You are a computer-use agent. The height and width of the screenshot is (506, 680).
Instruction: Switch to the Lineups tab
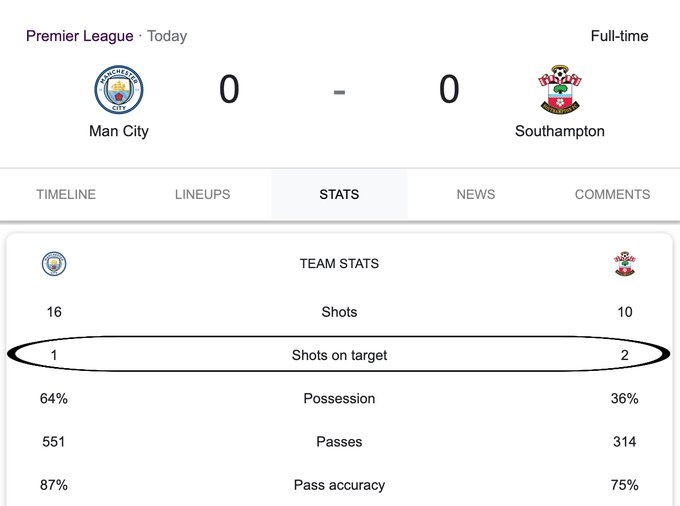click(x=203, y=194)
